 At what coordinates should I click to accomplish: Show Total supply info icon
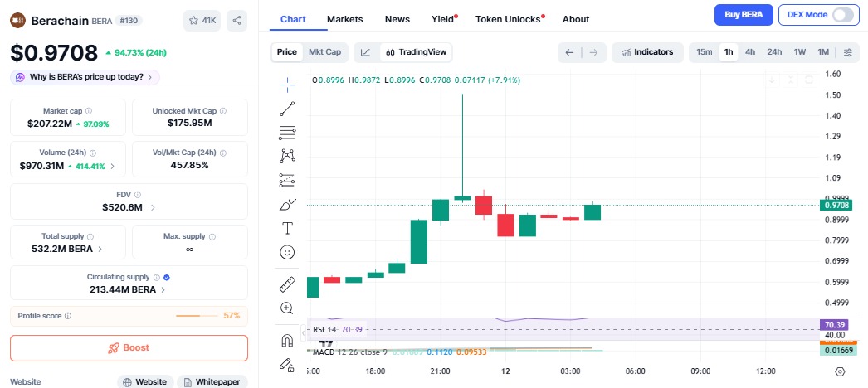click(90, 236)
